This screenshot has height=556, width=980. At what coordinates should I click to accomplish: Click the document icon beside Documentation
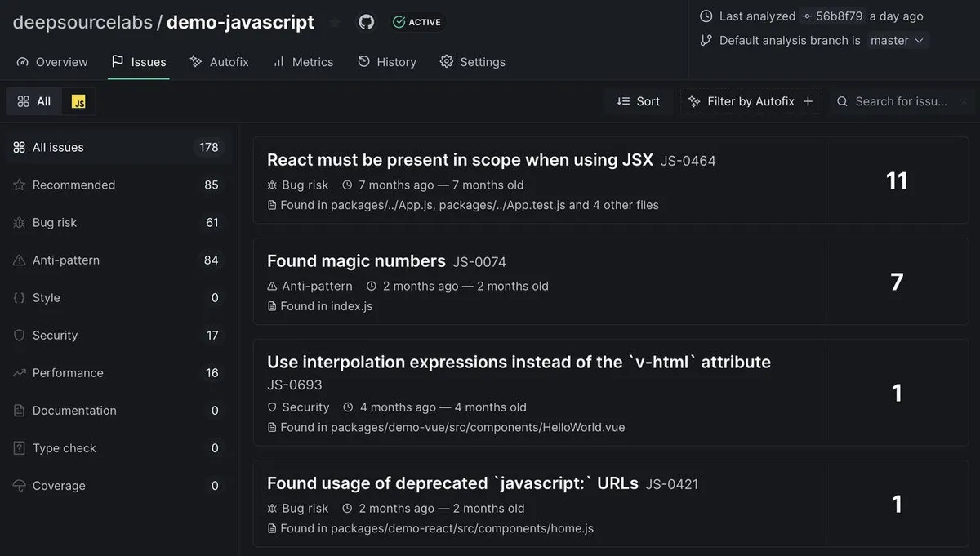tap(20, 410)
